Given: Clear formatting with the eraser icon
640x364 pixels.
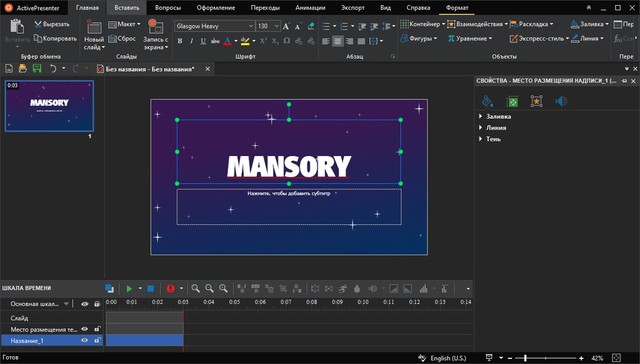Looking at the screenshot, I should pos(311,26).
